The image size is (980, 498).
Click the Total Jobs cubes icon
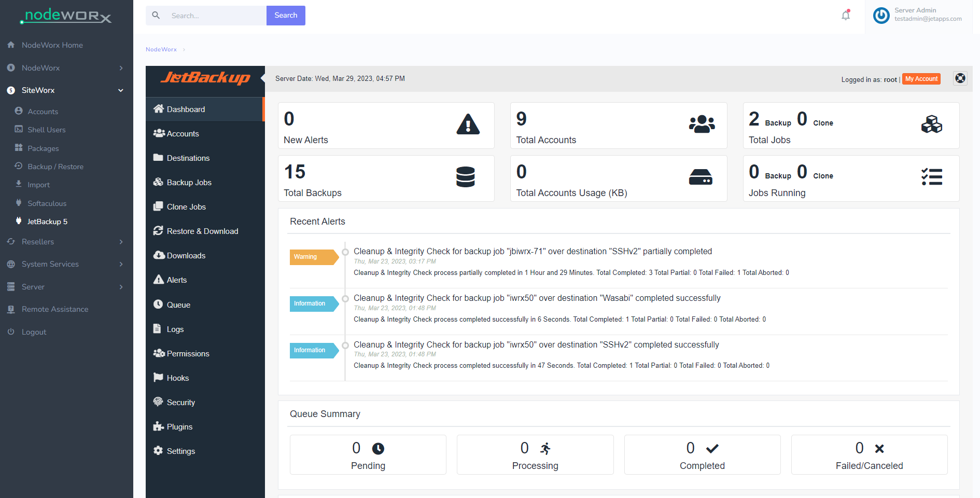pyautogui.click(x=932, y=125)
